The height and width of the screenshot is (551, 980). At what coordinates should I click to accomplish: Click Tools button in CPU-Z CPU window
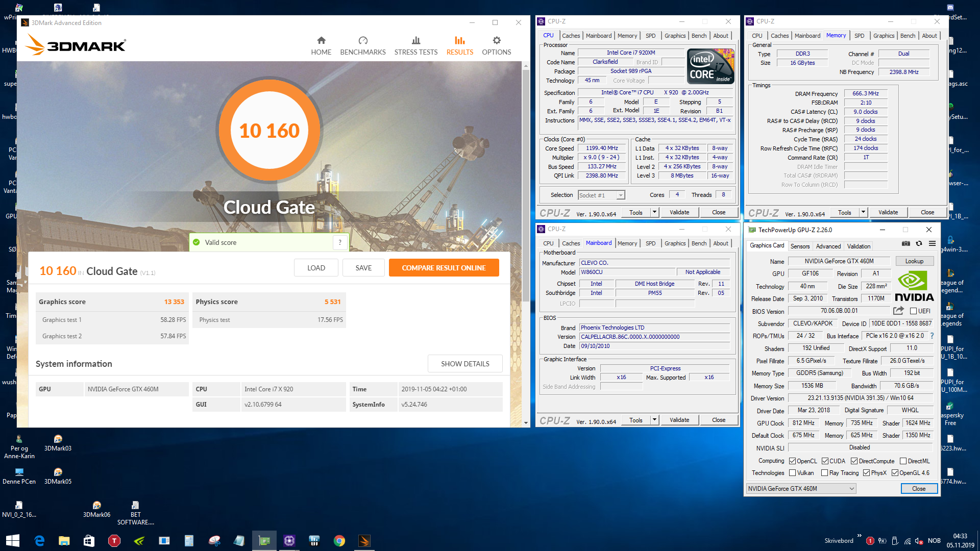click(636, 212)
